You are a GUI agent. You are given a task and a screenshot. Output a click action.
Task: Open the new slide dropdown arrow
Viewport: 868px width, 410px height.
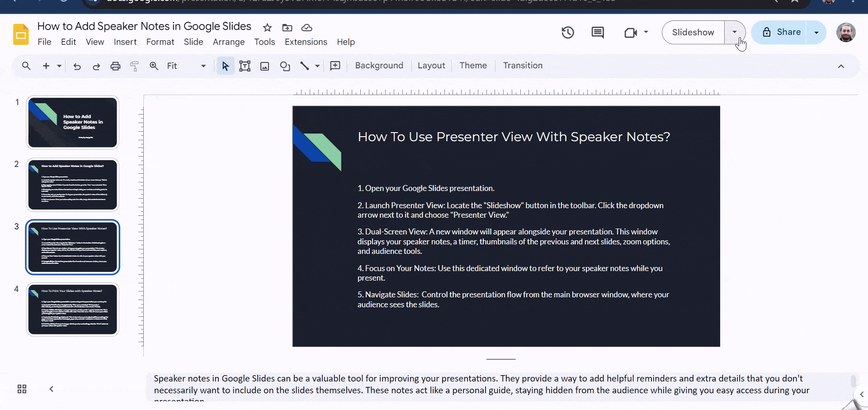[58, 66]
